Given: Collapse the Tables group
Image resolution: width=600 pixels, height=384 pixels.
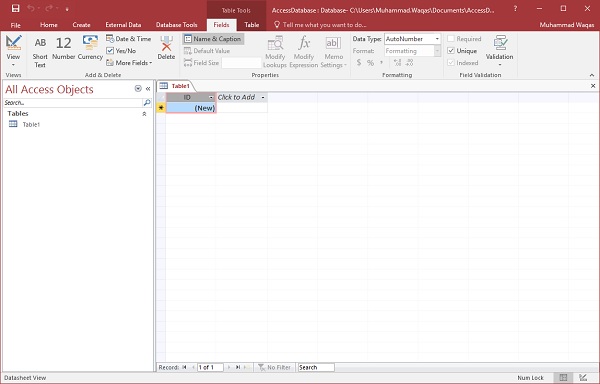Looking at the screenshot, I should coord(144,114).
